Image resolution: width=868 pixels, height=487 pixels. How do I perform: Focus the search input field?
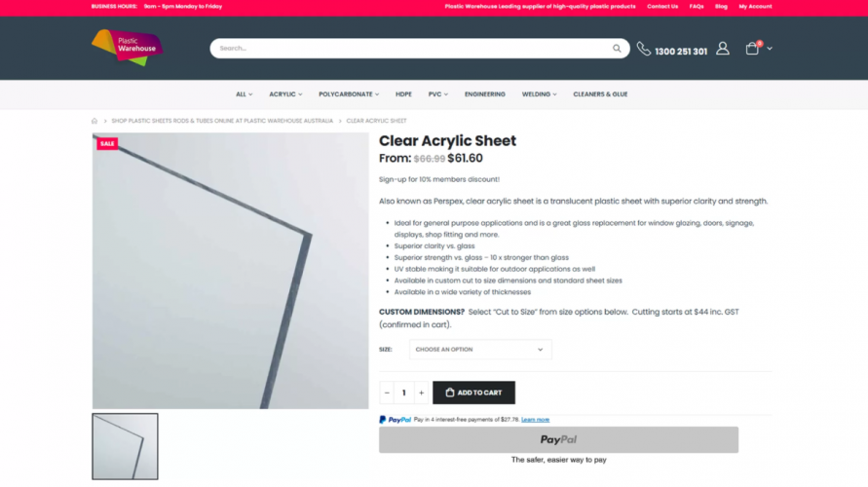click(412, 48)
